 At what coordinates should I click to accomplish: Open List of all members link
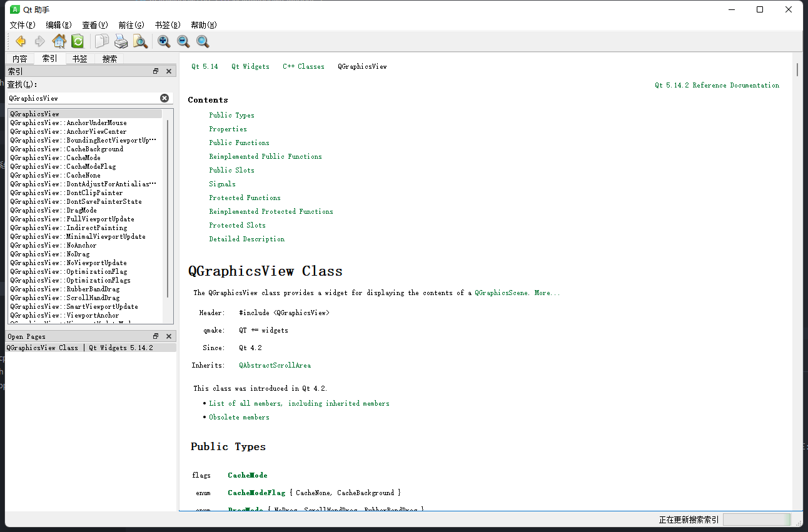(x=300, y=403)
